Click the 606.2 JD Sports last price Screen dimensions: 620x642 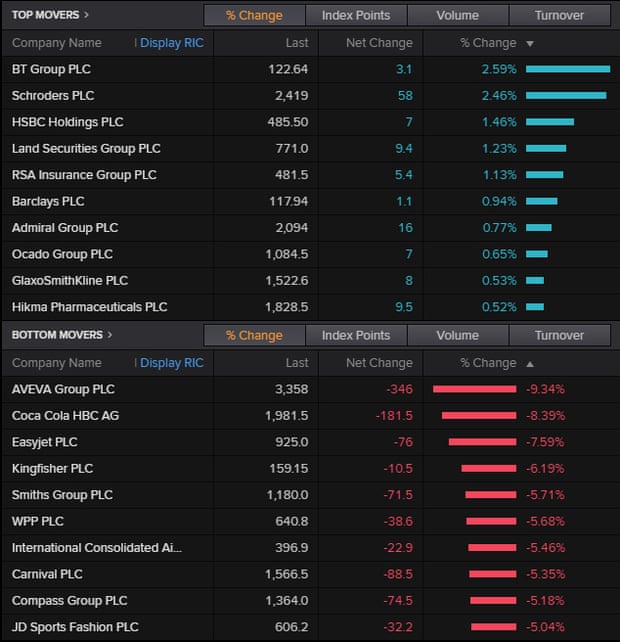pos(292,627)
